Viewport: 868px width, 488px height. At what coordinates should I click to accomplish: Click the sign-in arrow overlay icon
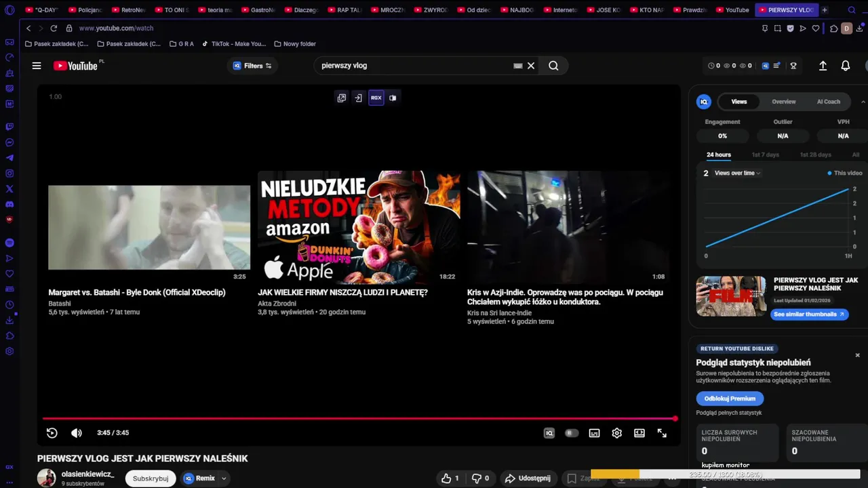point(358,98)
